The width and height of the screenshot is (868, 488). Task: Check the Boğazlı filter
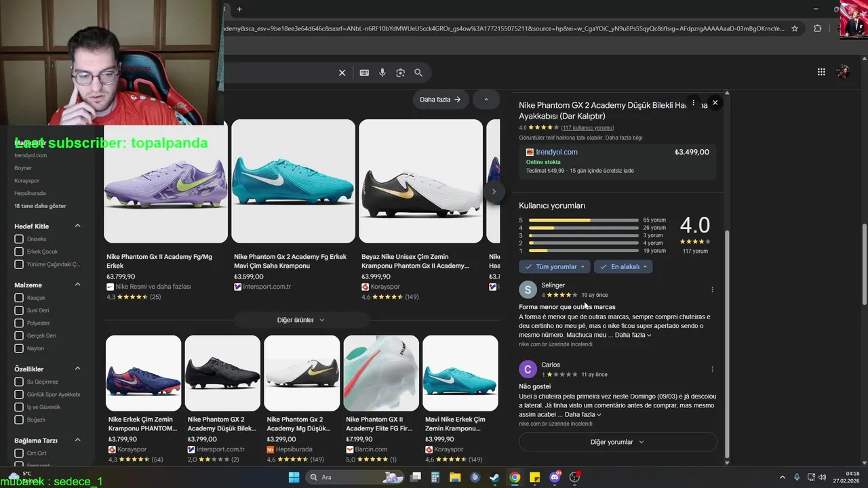(19, 420)
